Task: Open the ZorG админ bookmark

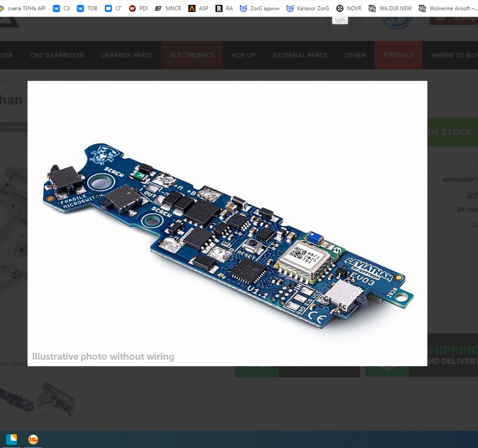Action: [260, 8]
